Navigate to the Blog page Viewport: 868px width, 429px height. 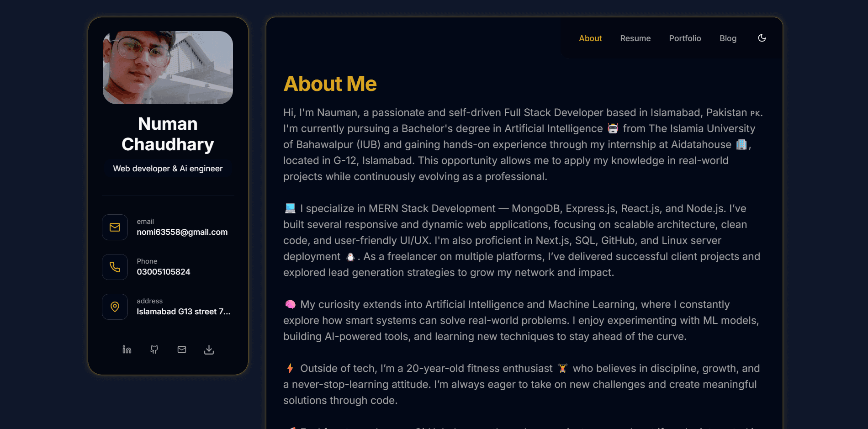click(728, 38)
